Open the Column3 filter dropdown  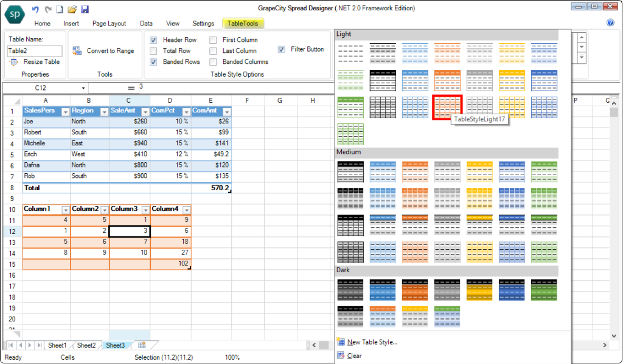pos(145,210)
